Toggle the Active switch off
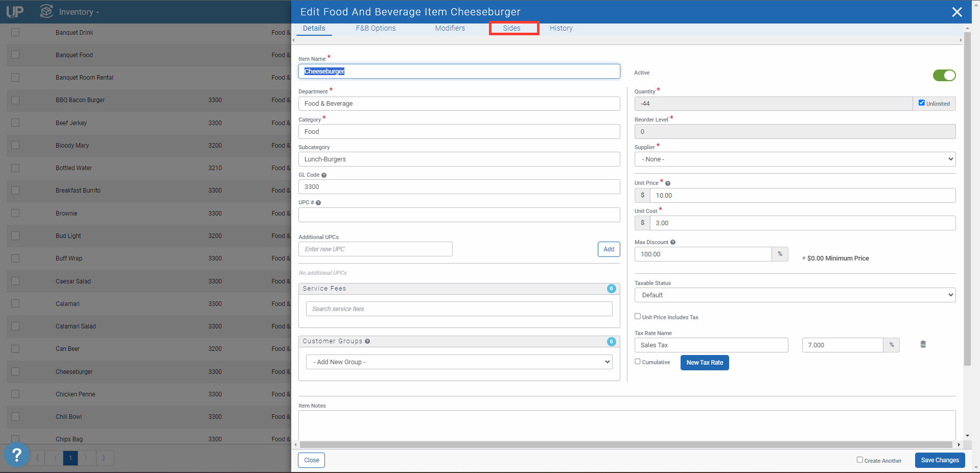 pos(944,75)
